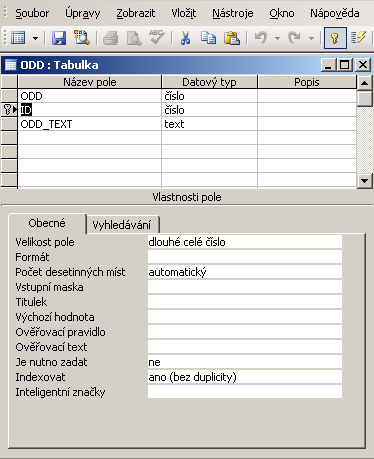This screenshot has width=374, height=459.
Task: Open the Nástroje menu
Action: click(x=233, y=13)
